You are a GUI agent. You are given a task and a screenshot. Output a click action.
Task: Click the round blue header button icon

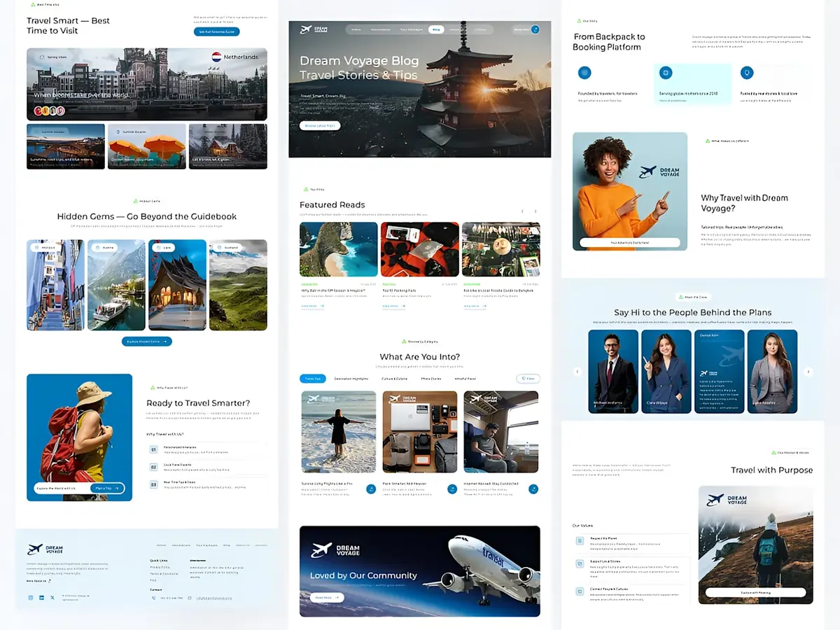pos(535,29)
